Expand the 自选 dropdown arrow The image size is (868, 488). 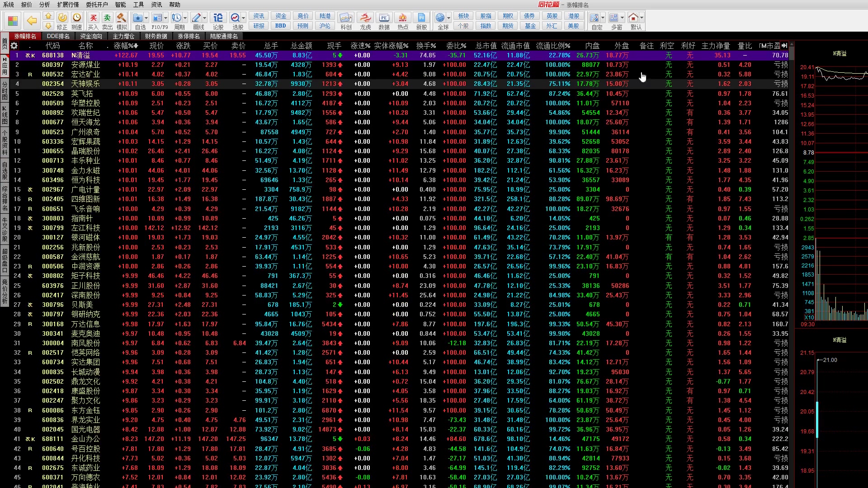coord(146,18)
